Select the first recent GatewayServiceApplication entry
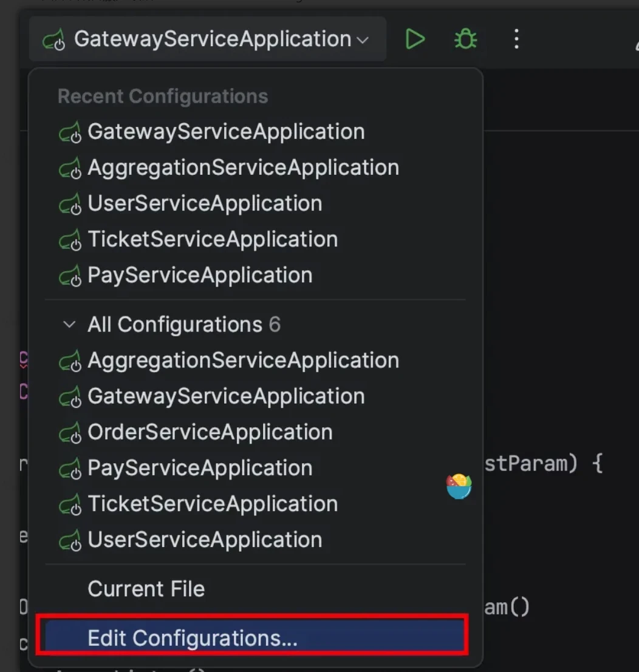639x672 pixels. coord(226,132)
